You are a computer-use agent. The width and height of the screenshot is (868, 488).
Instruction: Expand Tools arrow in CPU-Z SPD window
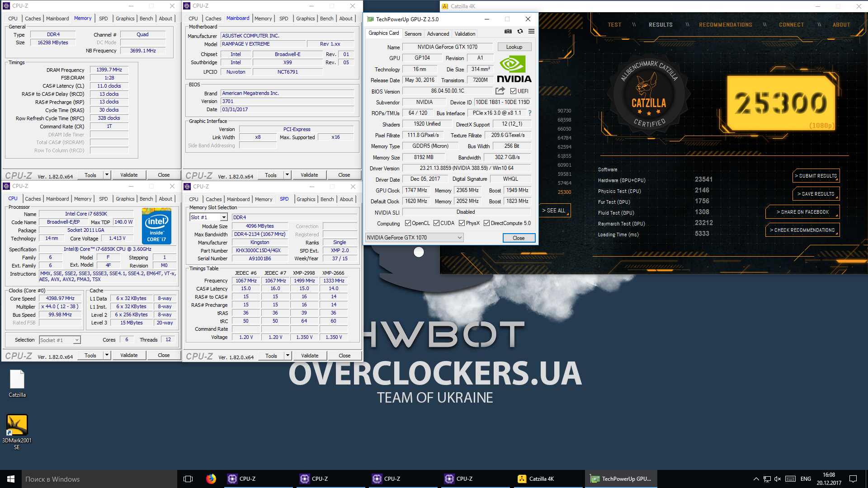(288, 356)
